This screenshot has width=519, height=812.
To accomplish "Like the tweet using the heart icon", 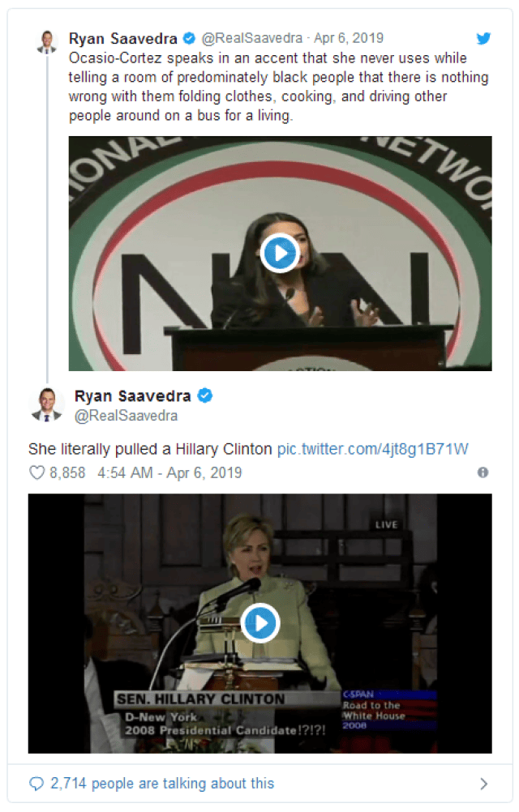I will point(36,472).
